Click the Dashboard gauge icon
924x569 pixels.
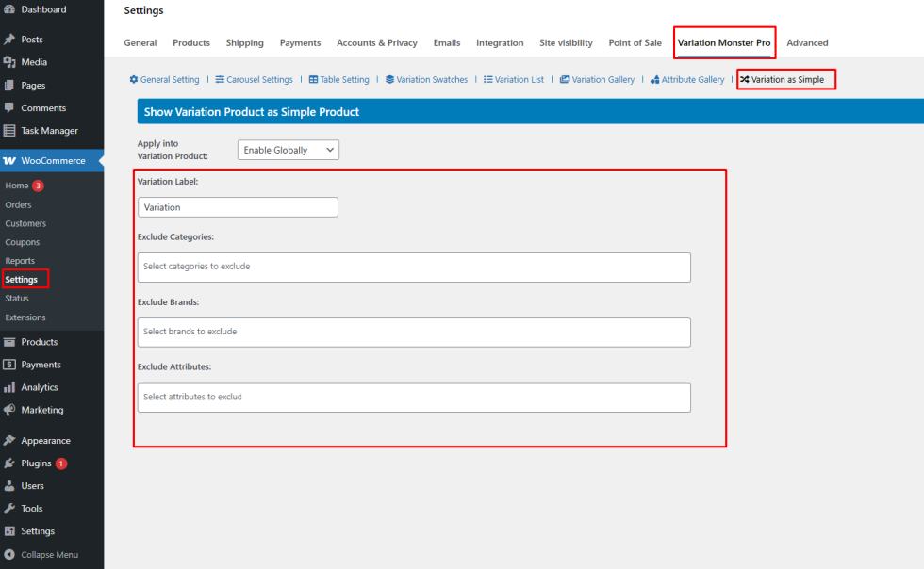8,9
